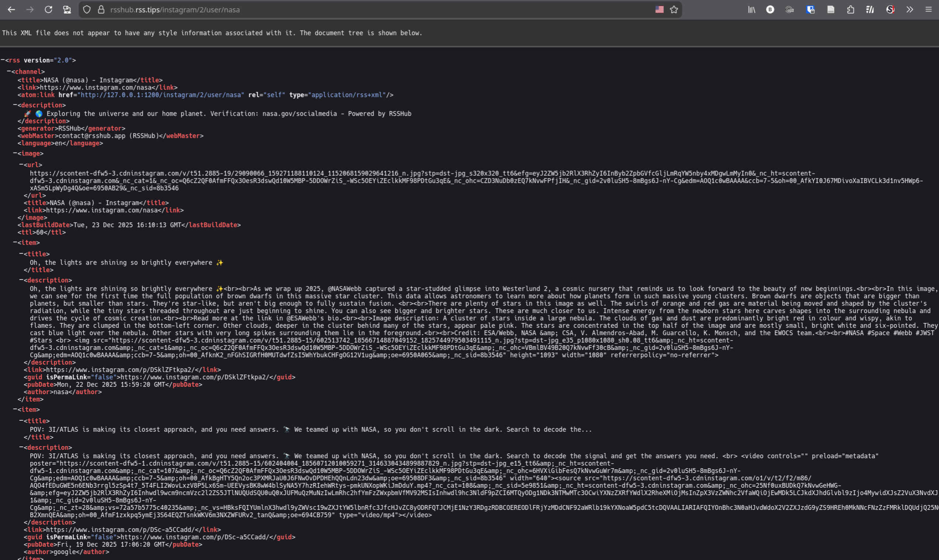Show more tools via the double chevron
Screen dimensions: 939x560
click(909, 10)
